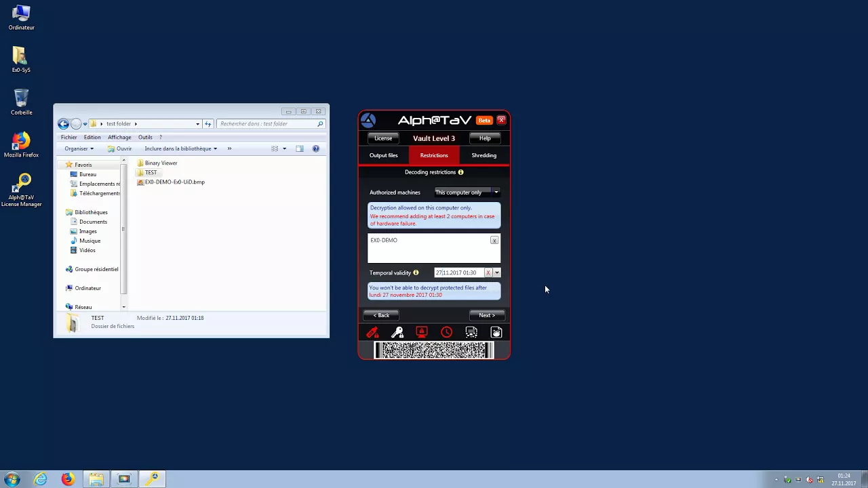868x488 pixels.
Task: Select Mozilla Firefox desktop shortcut
Action: [21, 145]
